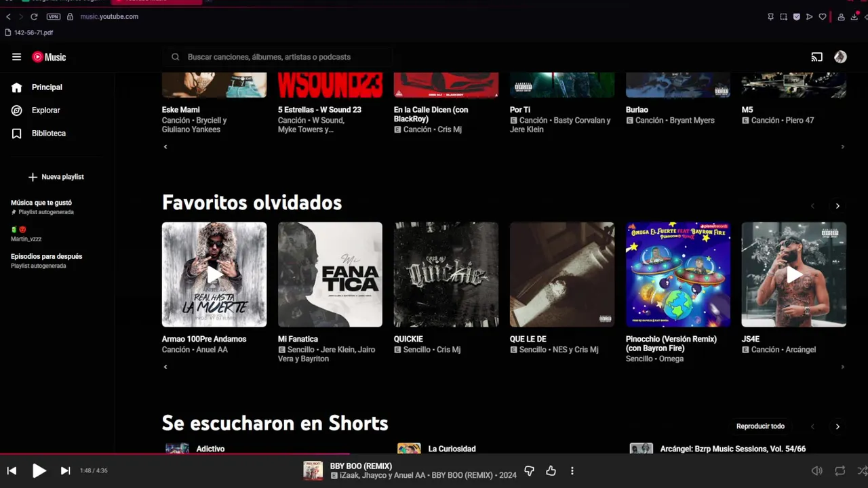Screen dimensions: 868x488
Task: Open the QUICKIE single cover
Action: coord(446,274)
